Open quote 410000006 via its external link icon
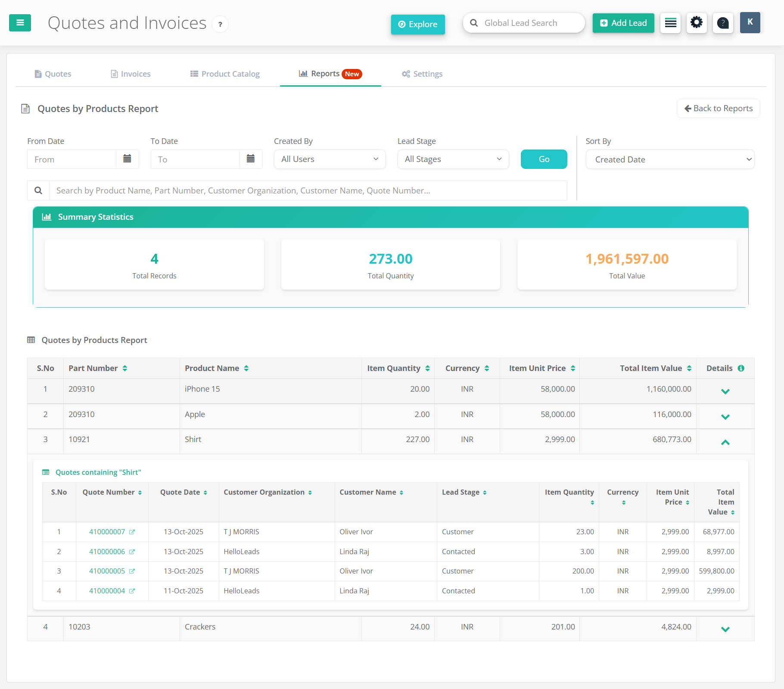 coord(132,552)
